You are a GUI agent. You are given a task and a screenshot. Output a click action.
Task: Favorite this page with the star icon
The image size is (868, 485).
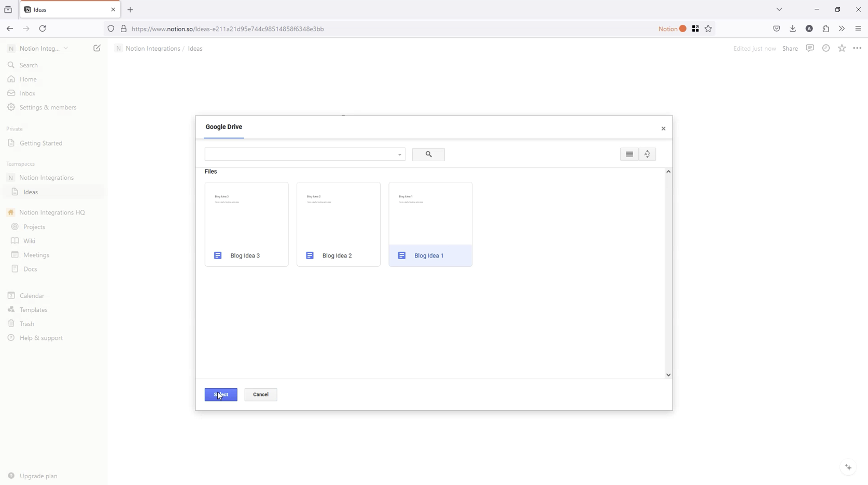tap(842, 48)
